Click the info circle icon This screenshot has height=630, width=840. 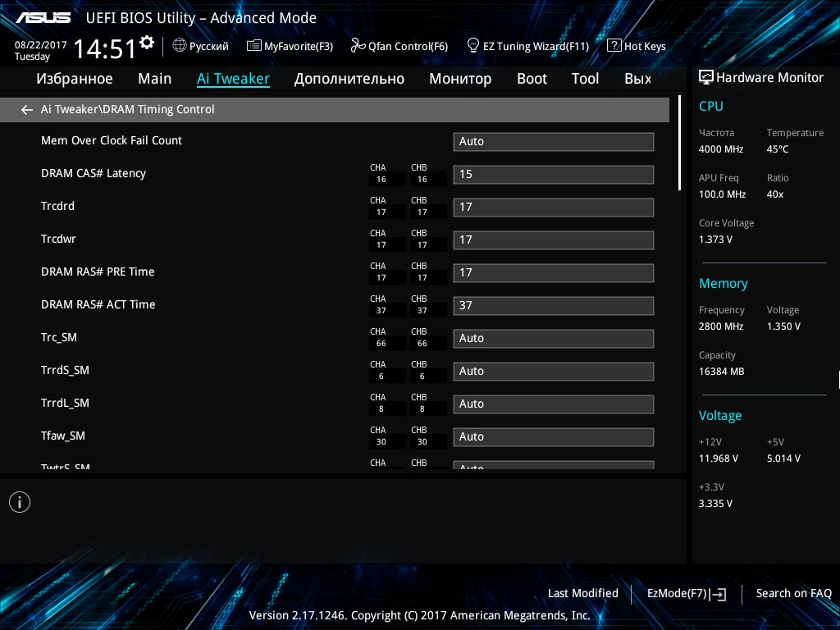(20, 502)
